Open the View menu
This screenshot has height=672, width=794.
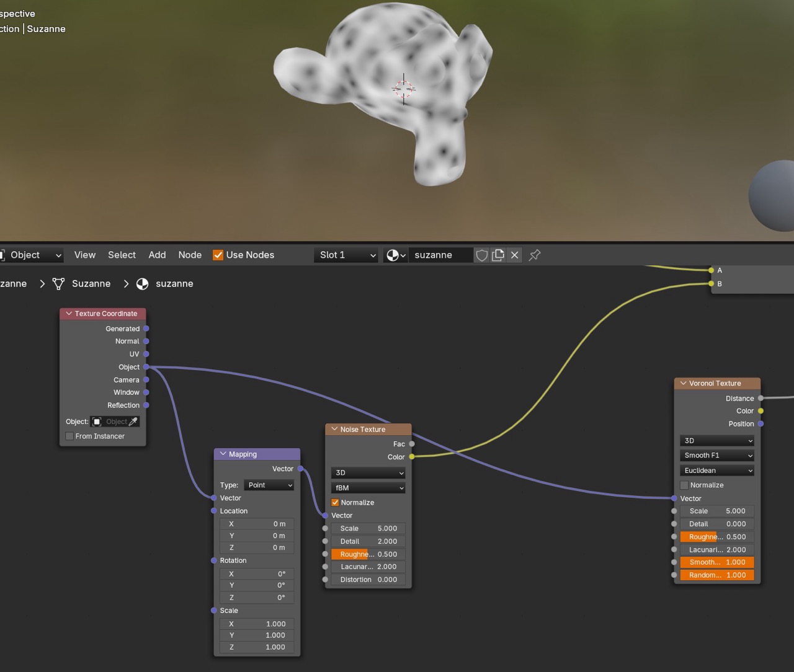tap(85, 255)
